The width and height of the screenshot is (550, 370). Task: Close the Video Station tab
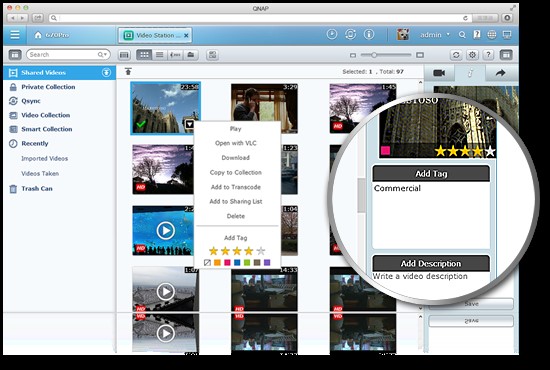click(x=186, y=35)
